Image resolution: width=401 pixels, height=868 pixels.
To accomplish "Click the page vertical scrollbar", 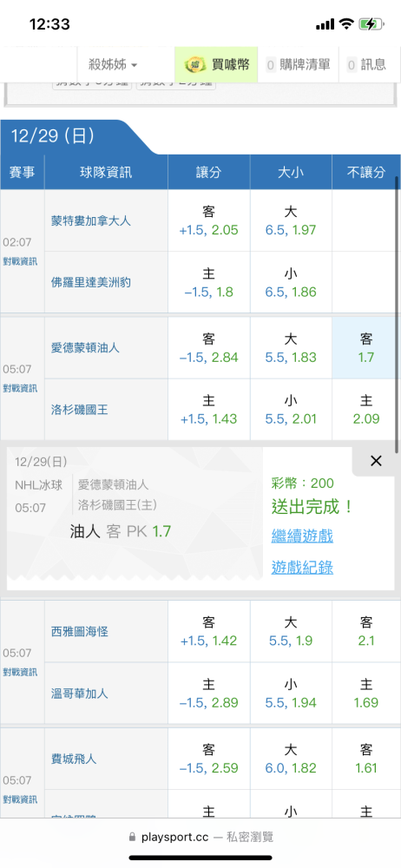I will (x=397, y=314).
